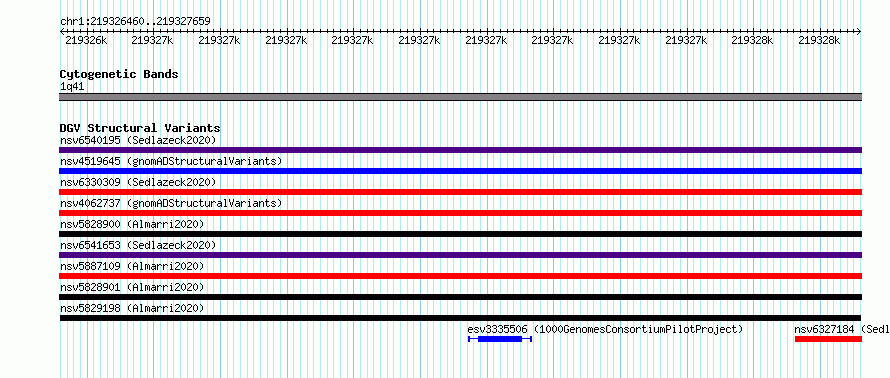Click the 219326k ruler tick label

pos(86,40)
